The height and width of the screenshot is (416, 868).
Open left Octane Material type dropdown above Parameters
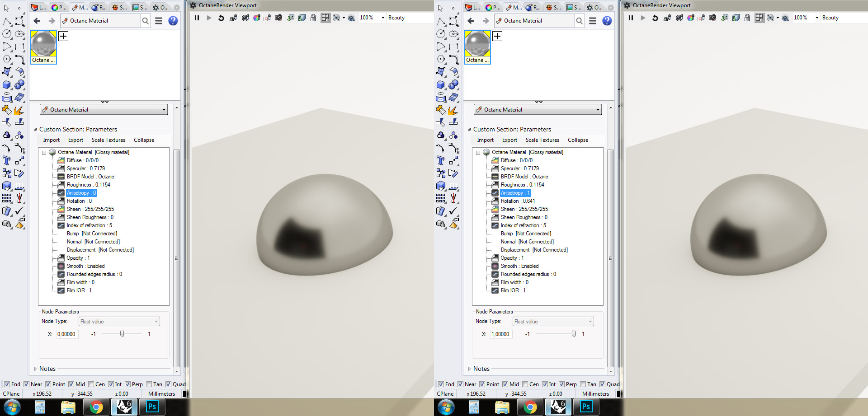(x=104, y=110)
